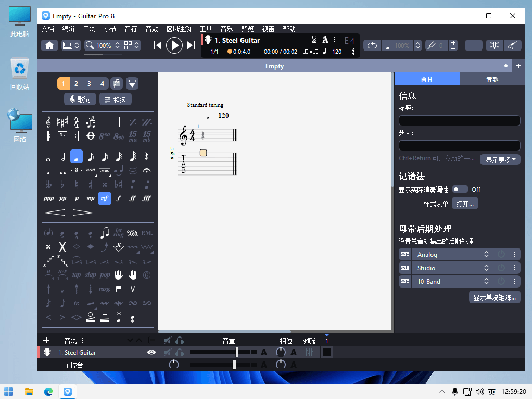This screenshot has height=399, width=532.
Task: Power on the Studio mastering effect
Action: (x=501, y=268)
